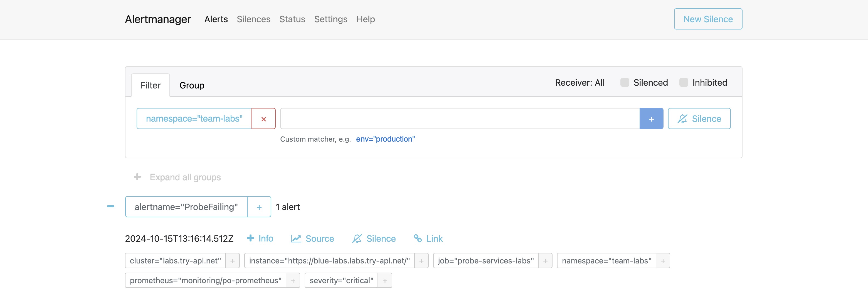The width and height of the screenshot is (868, 306).
Task: Add alertname="ProbeFailing" to the filter via its plus button
Action: 259,207
